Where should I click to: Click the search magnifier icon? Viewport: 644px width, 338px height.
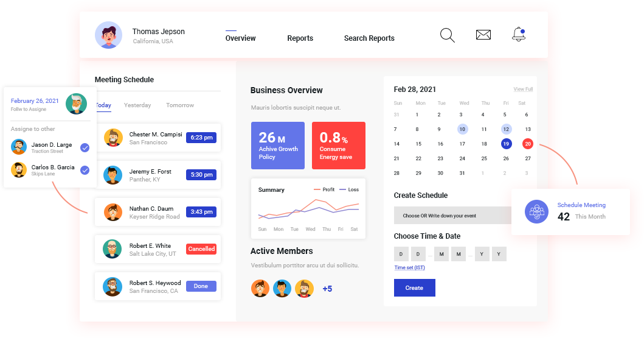click(447, 35)
